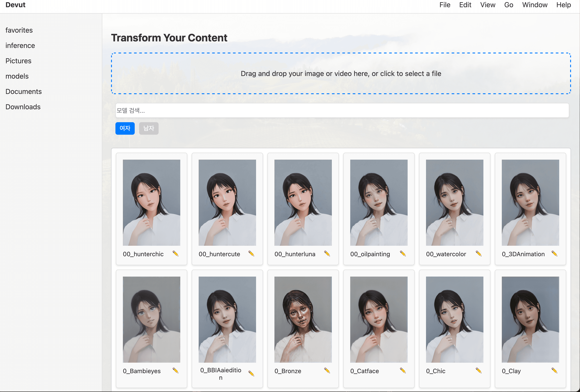Open the File menu
Image resolution: width=580 pixels, height=392 pixels.
click(x=445, y=5)
